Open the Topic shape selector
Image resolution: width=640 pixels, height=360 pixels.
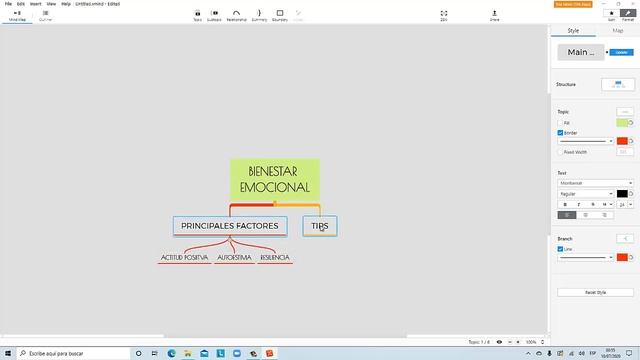coord(625,111)
